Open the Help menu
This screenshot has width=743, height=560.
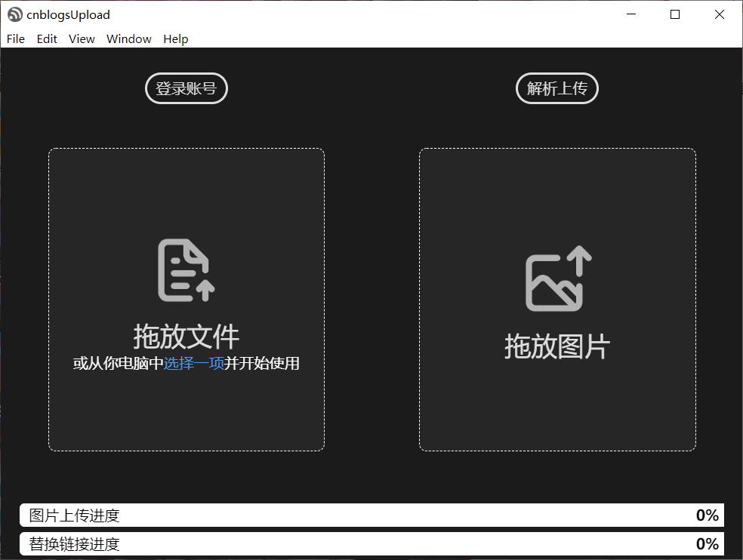pyautogui.click(x=176, y=38)
